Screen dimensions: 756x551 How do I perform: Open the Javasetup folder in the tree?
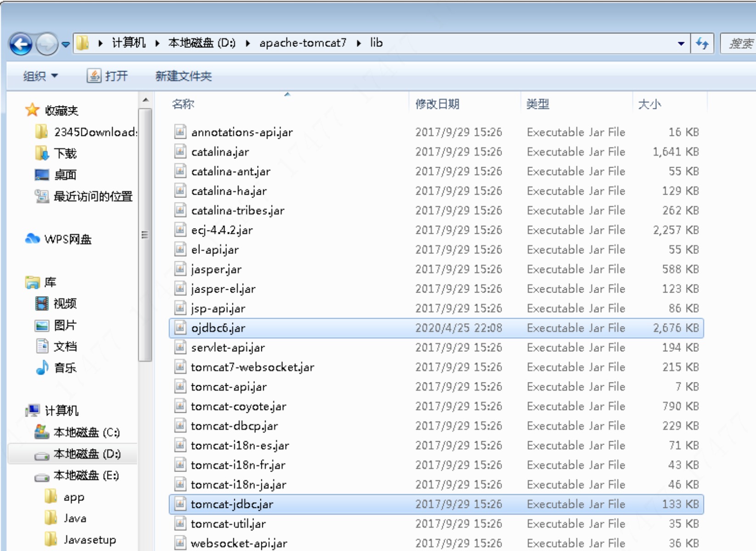[x=80, y=540]
